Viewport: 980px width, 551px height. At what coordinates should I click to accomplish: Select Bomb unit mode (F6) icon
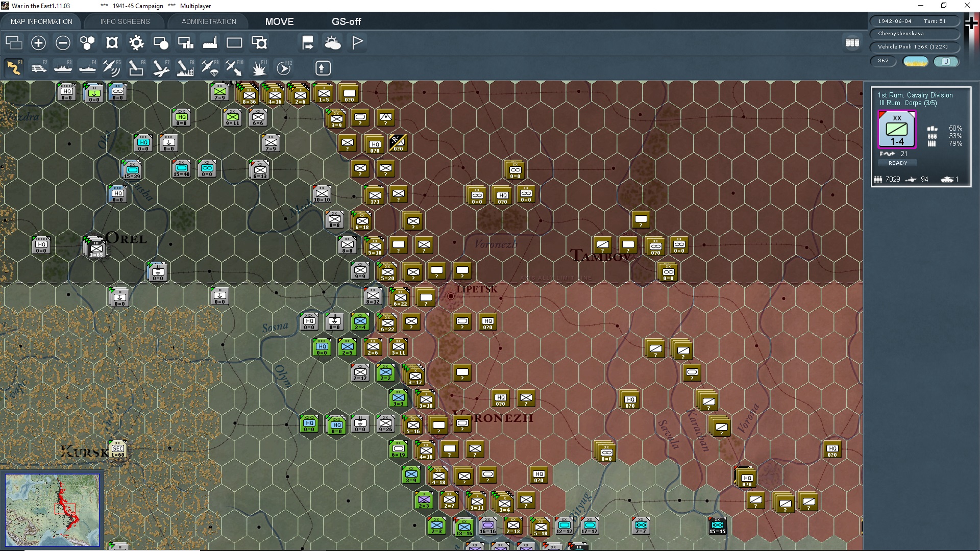click(x=136, y=68)
